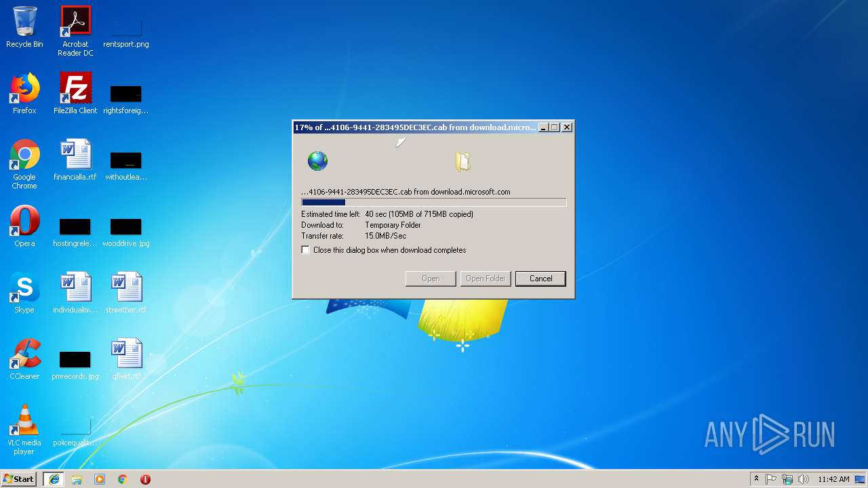Click the folder icon in download dialog

click(462, 161)
